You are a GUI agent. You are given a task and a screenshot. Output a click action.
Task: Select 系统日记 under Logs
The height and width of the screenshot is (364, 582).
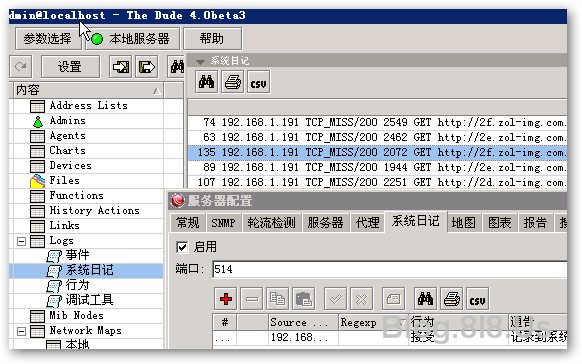click(x=89, y=270)
